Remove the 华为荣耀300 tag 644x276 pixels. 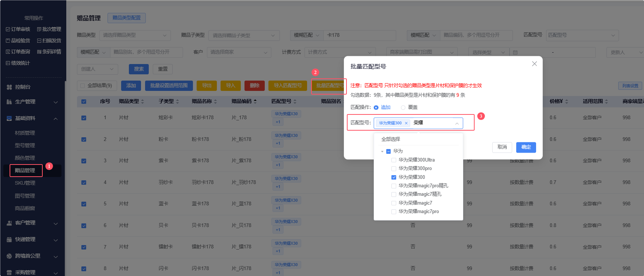coord(406,123)
